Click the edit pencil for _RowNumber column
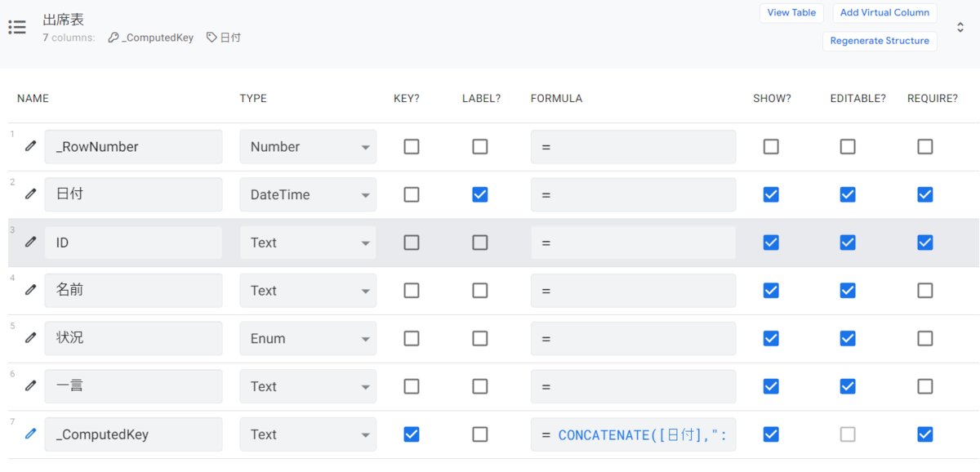 pyautogui.click(x=31, y=146)
